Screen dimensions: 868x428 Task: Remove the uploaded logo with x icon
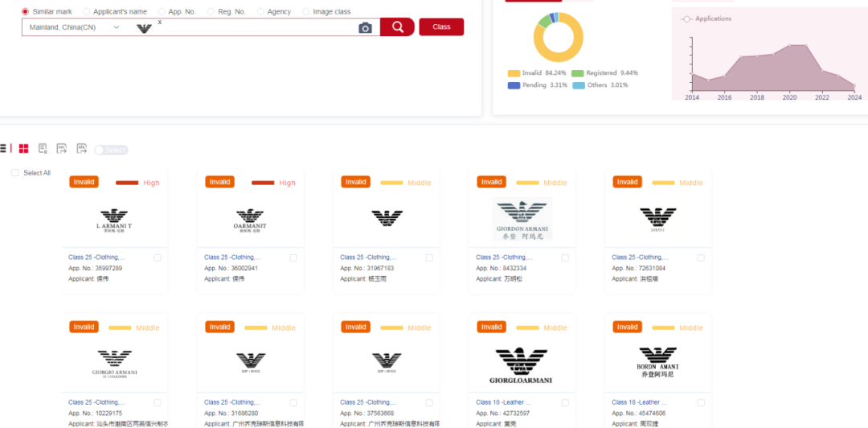click(160, 23)
